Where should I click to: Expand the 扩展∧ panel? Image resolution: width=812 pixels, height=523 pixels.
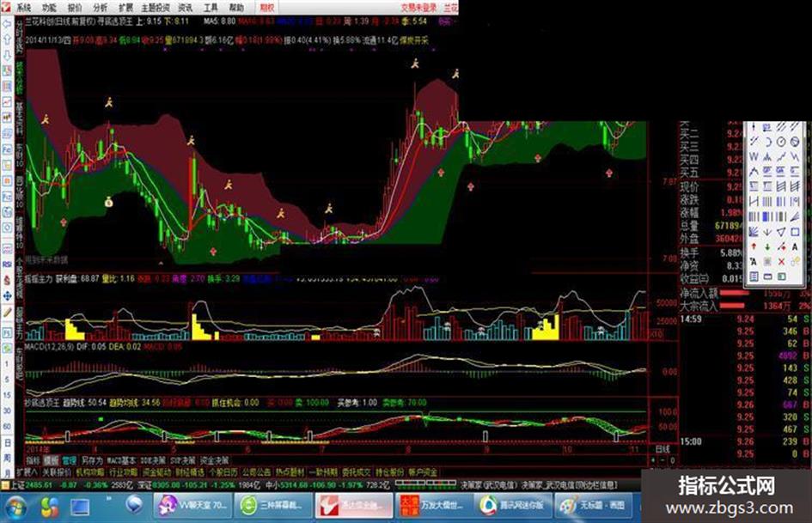click(27, 472)
